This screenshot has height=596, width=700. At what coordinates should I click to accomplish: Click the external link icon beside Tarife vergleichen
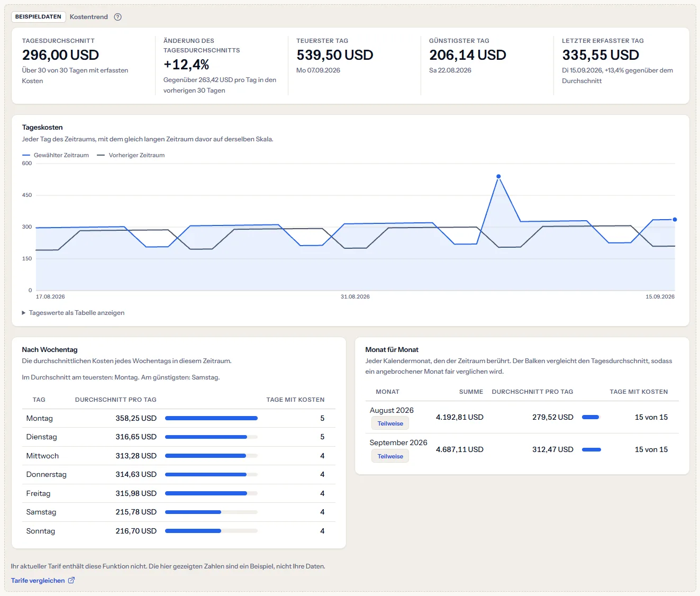coord(71,580)
